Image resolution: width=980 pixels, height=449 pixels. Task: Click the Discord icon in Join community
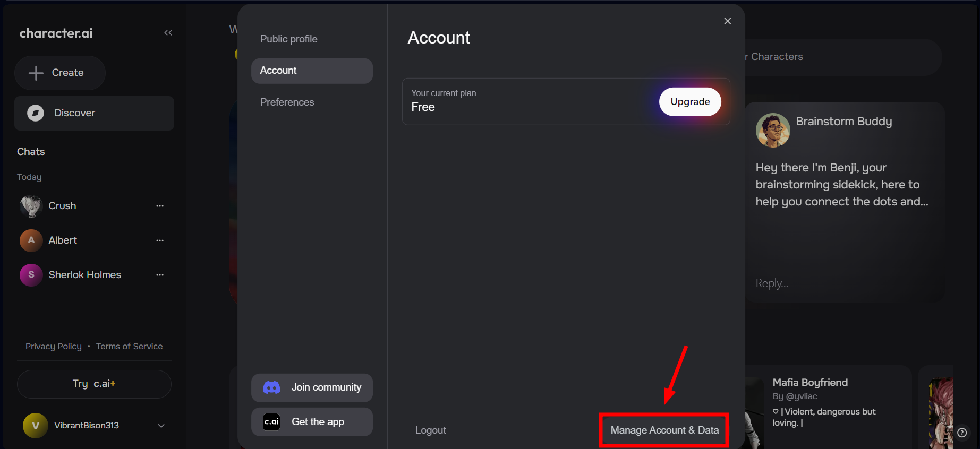tap(271, 387)
